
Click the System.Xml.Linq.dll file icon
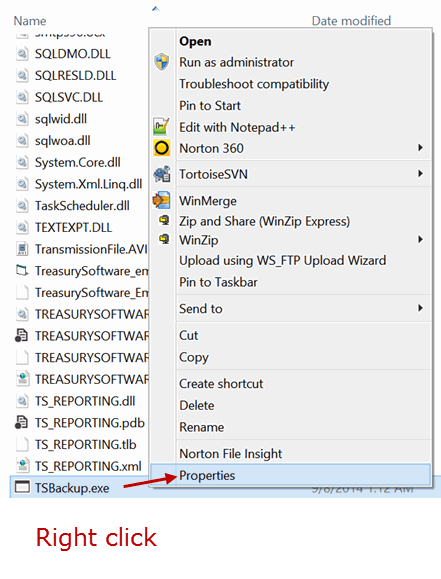point(22,184)
